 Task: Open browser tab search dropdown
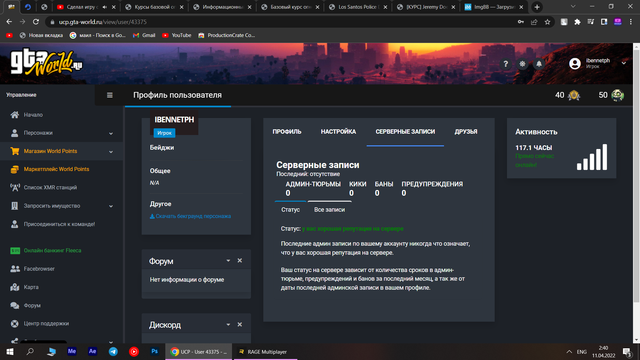click(573, 7)
